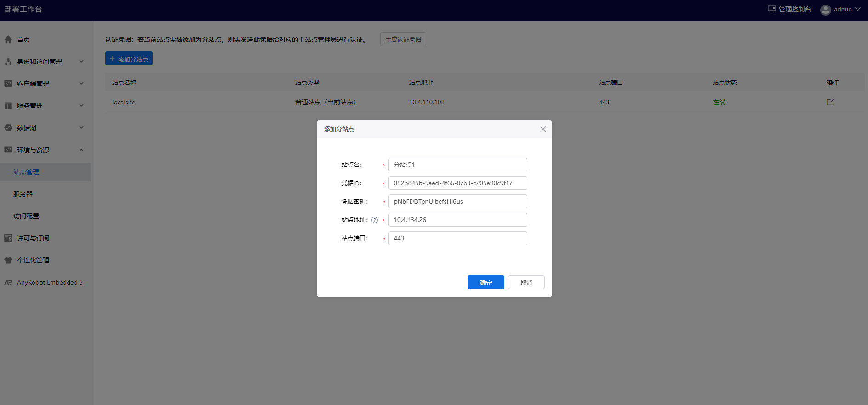Click the 身份和访问管理 sidebar icon
Viewport: 868px width, 405px height.
tap(8, 62)
